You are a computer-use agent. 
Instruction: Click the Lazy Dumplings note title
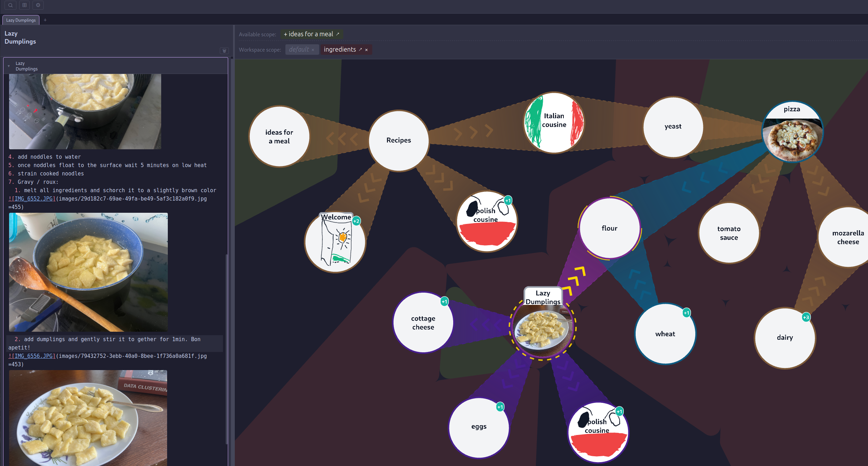click(20, 38)
